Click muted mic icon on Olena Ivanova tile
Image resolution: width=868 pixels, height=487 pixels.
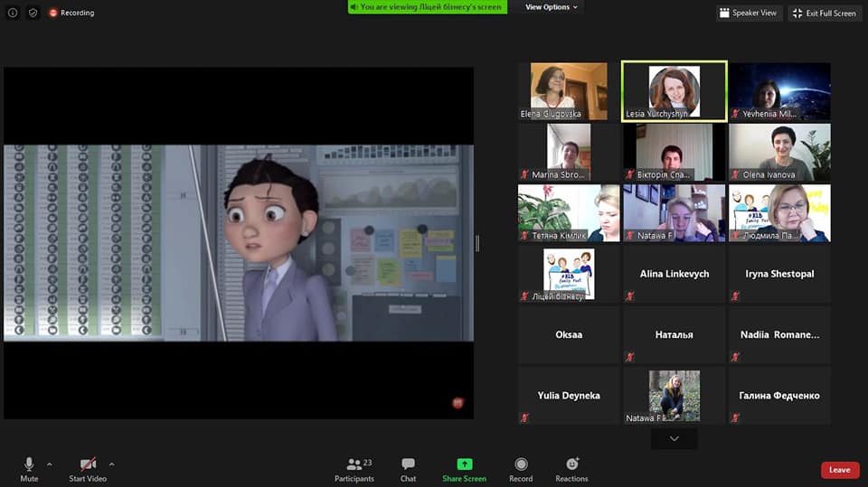(735, 174)
